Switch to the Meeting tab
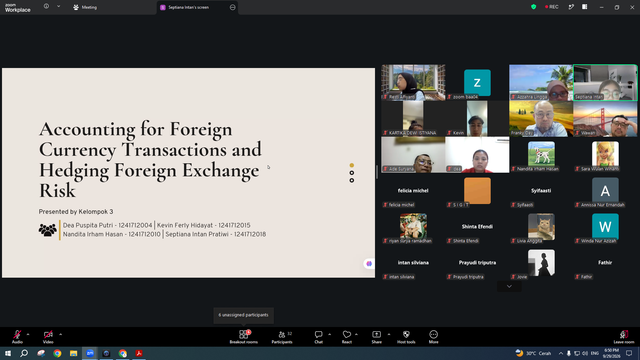The width and height of the screenshot is (640, 360). (x=85, y=7)
